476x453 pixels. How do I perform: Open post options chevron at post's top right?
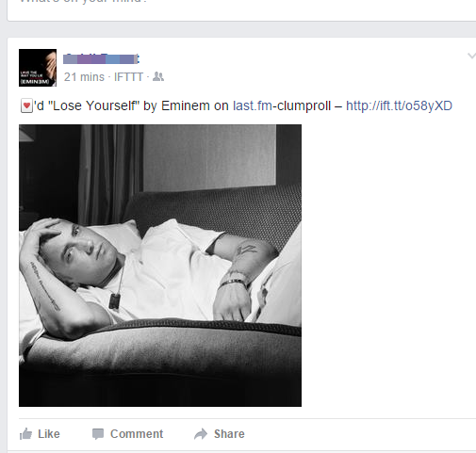click(x=471, y=57)
